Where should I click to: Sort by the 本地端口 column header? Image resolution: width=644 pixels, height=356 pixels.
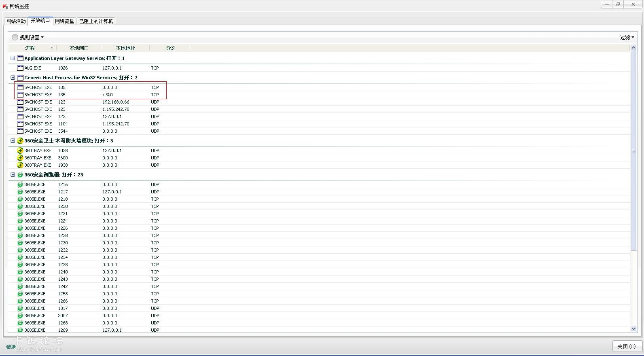click(79, 48)
